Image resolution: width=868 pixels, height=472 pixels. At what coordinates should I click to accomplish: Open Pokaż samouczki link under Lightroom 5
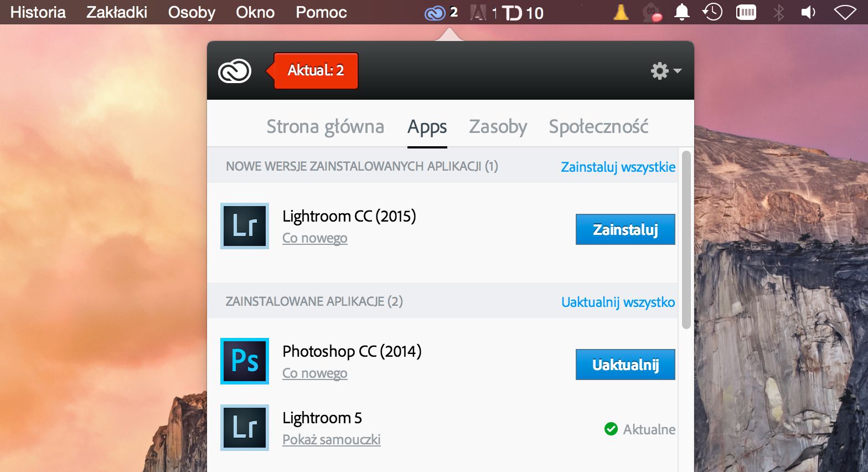pos(332,439)
